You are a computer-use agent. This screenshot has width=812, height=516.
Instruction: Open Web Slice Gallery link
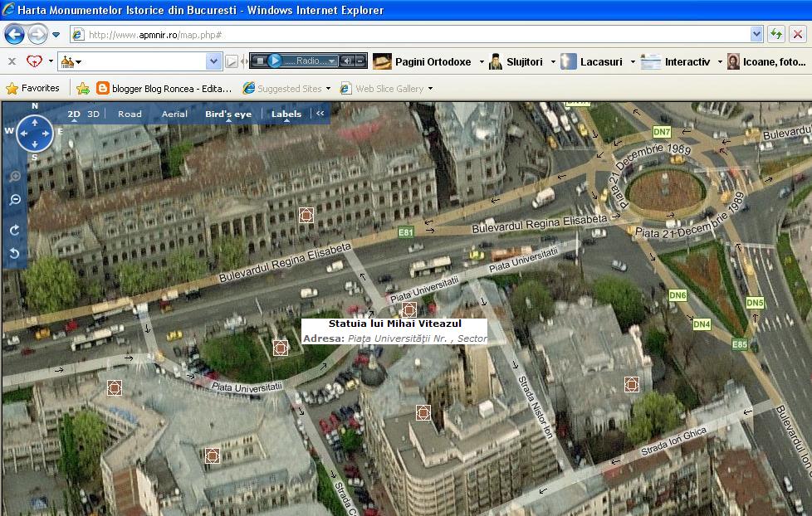[x=382, y=89]
